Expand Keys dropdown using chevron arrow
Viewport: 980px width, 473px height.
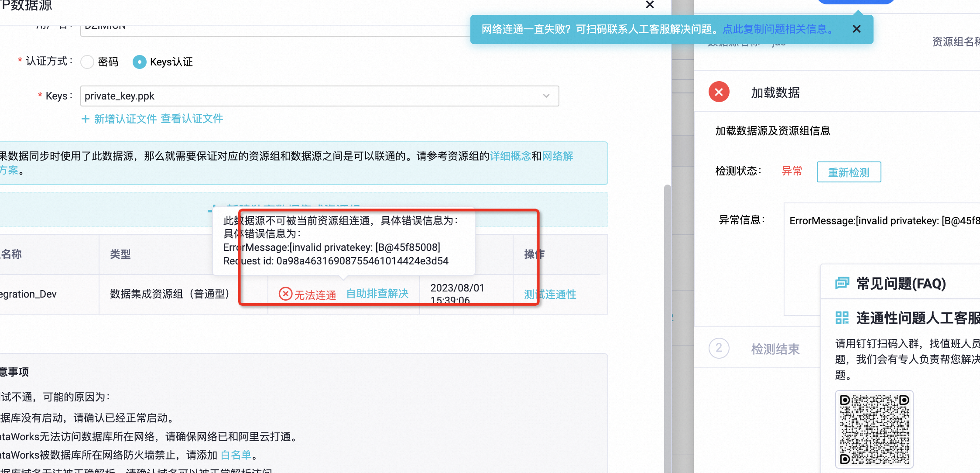(546, 96)
